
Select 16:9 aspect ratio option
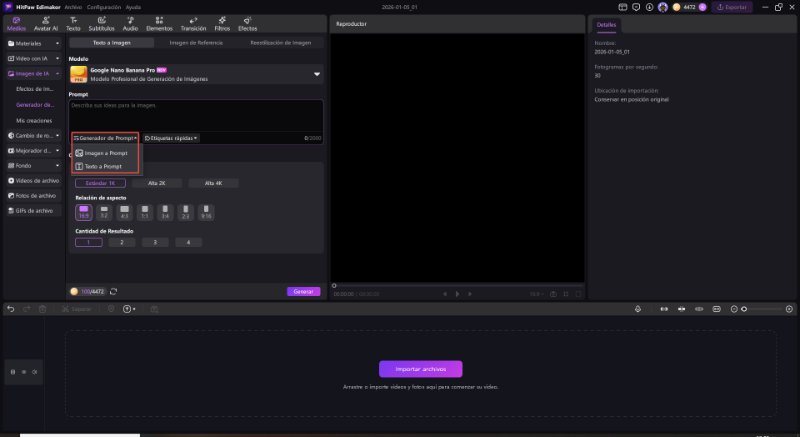pyautogui.click(x=84, y=212)
